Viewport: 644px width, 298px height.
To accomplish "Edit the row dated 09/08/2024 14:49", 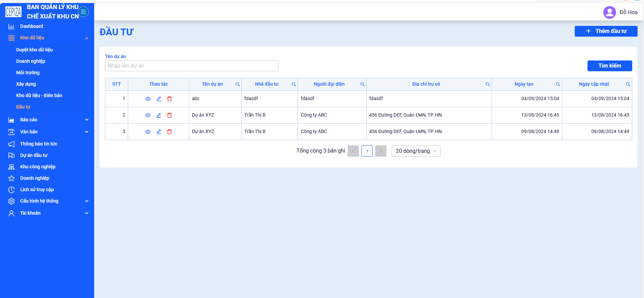I will click(159, 132).
